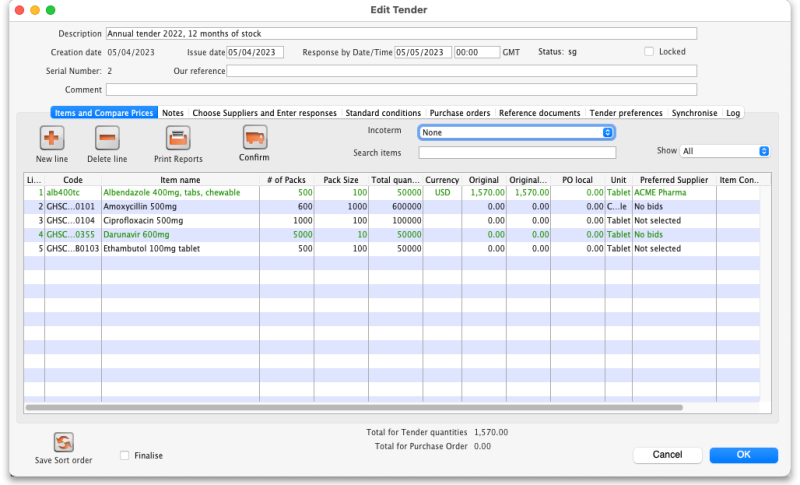Open Print Reports printer icon
Image resolution: width=800 pixels, height=485 pixels.
tap(178, 138)
